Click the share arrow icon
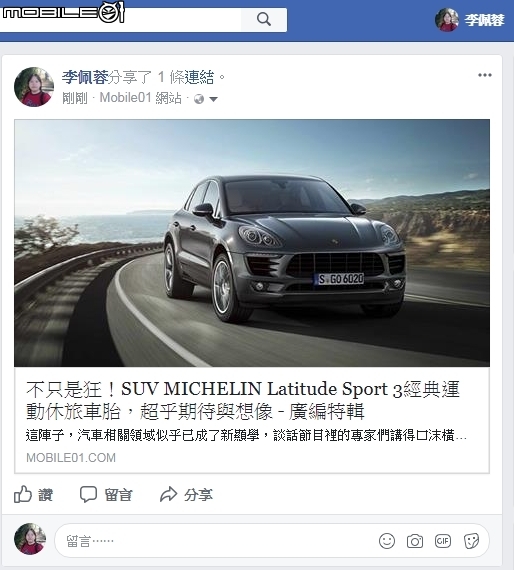Image resolution: width=514 pixels, height=570 pixels. [168, 494]
